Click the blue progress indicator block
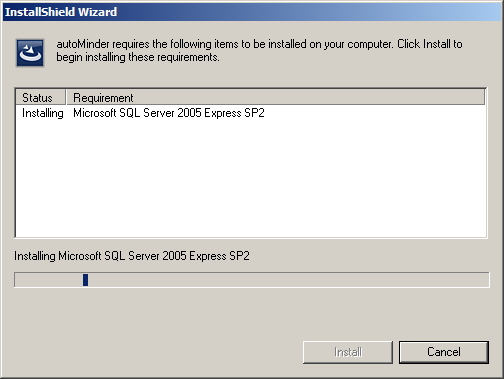This screenshot has width=504, height=379. click(85, 280)
